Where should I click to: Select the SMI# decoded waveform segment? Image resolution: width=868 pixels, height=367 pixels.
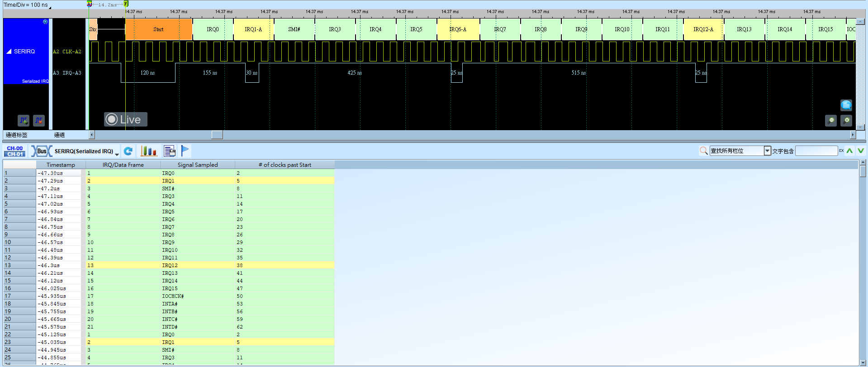pos(294,29)
